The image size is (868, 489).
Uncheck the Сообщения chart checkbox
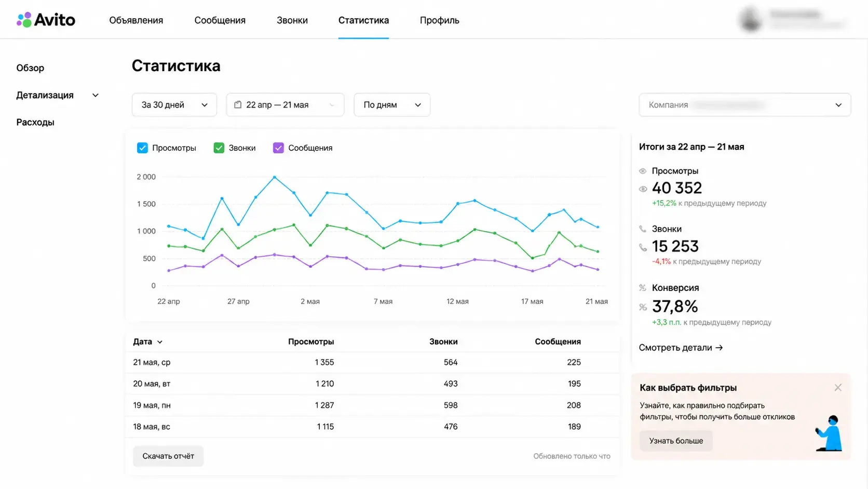[x=278, y=148]
